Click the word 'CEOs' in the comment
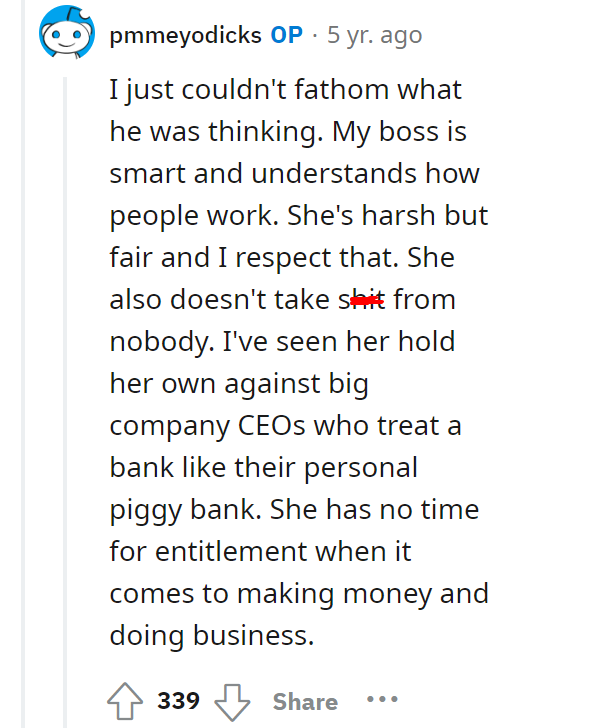 click(272, 425)
